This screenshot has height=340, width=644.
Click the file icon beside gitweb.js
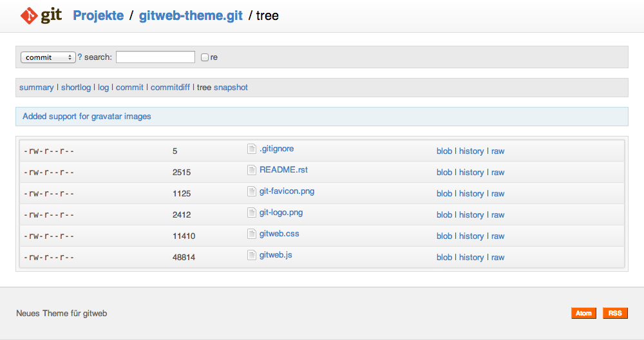coord(252,255)
